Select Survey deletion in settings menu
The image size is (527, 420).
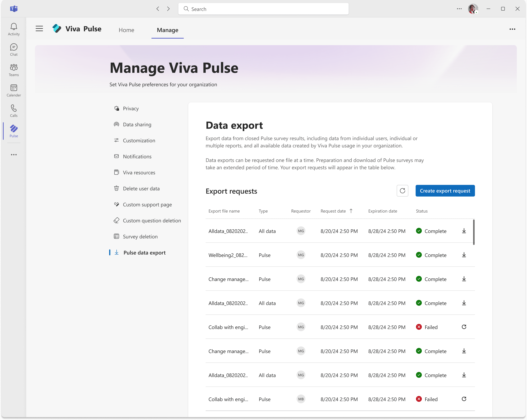[x=140, y=236]
